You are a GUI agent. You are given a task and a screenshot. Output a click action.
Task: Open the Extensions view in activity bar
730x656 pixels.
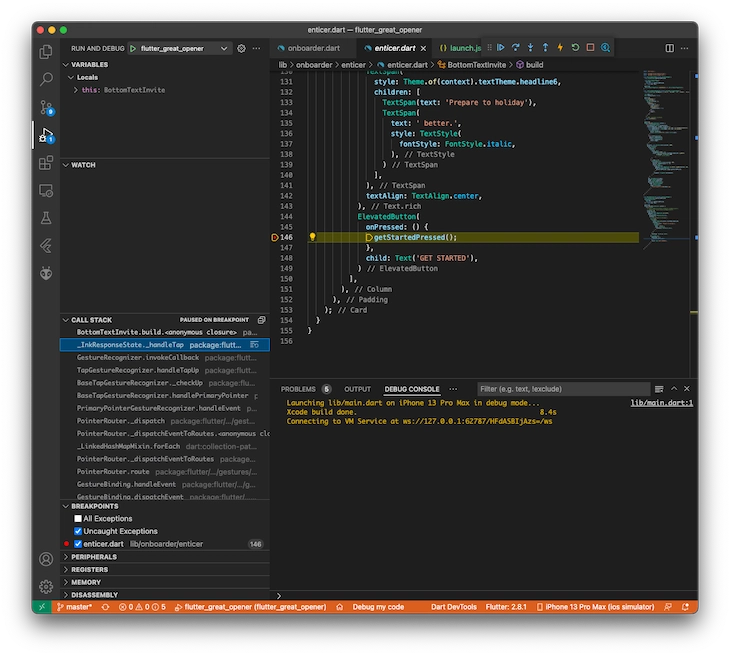46,163
